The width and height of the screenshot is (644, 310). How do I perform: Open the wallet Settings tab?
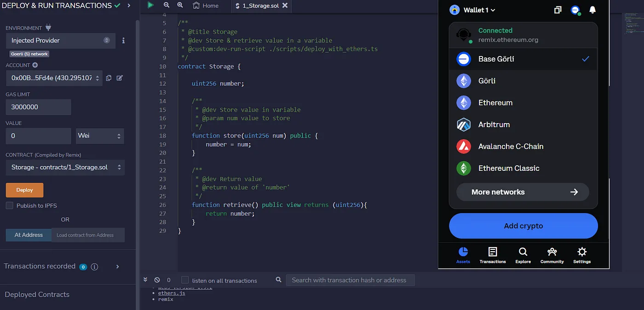(x=582, y=255)
